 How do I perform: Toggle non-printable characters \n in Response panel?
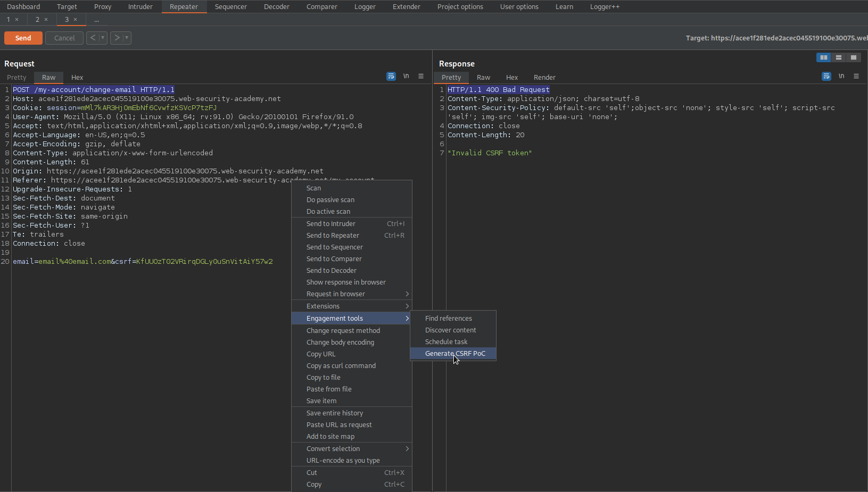(x=841, y=77)
